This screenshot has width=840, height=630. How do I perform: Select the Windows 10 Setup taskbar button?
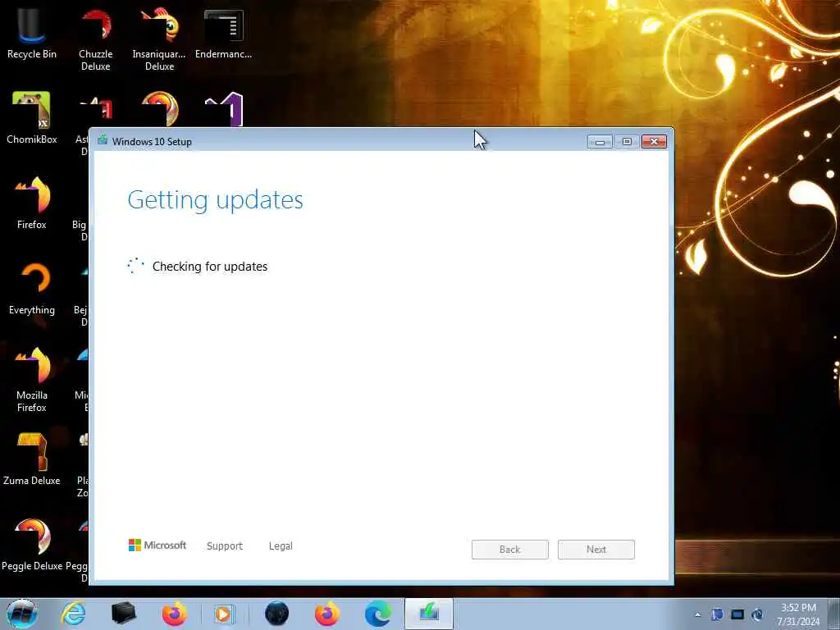(x=428, y=614)
